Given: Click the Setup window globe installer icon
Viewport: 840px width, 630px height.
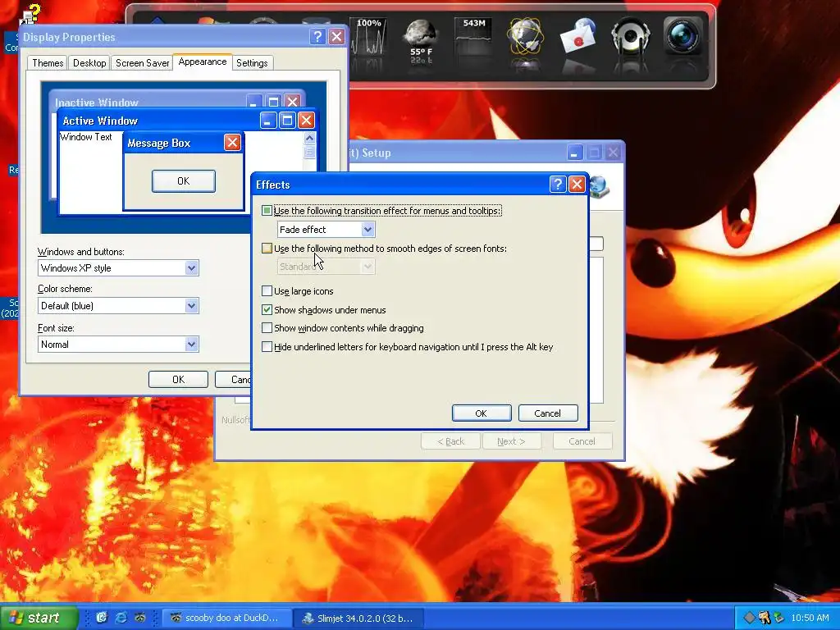Looking at the screenshot, I should (600, 187).
